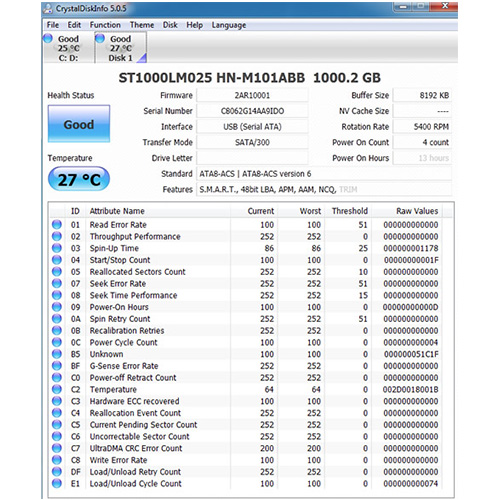The height and width of the screenshot is (500, 500).
Task: Click the Features field listing S.M.A.R.T.
Action: click(x=324, y=189)
